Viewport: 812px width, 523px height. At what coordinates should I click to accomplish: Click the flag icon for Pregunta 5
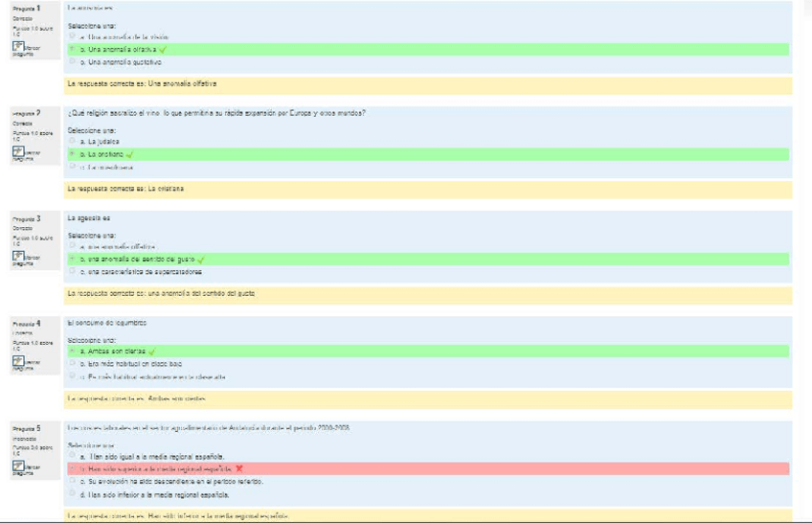coord(19,466)
